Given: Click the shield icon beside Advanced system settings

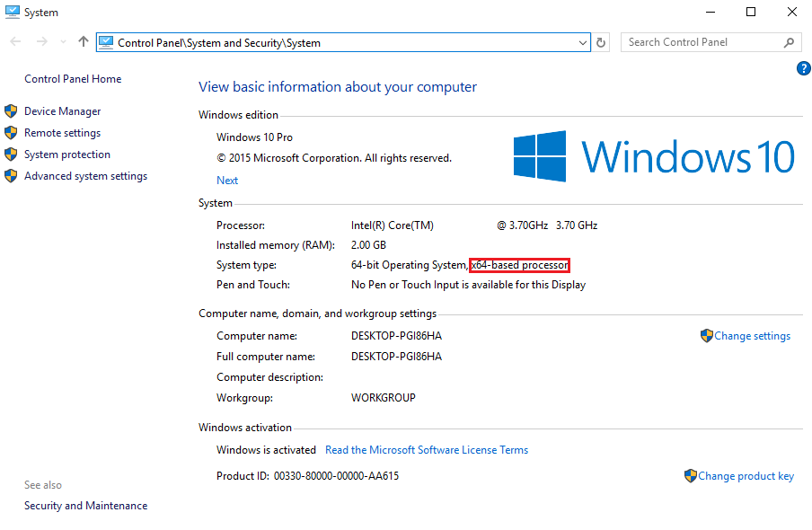Looking at the screenshot, I should point(11,176).
